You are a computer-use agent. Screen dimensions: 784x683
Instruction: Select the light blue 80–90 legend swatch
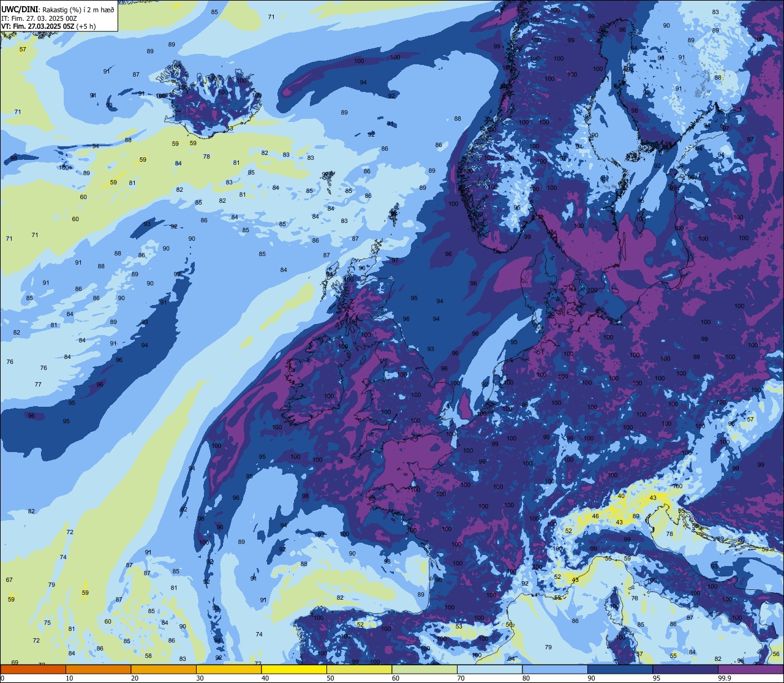point(555,669)
